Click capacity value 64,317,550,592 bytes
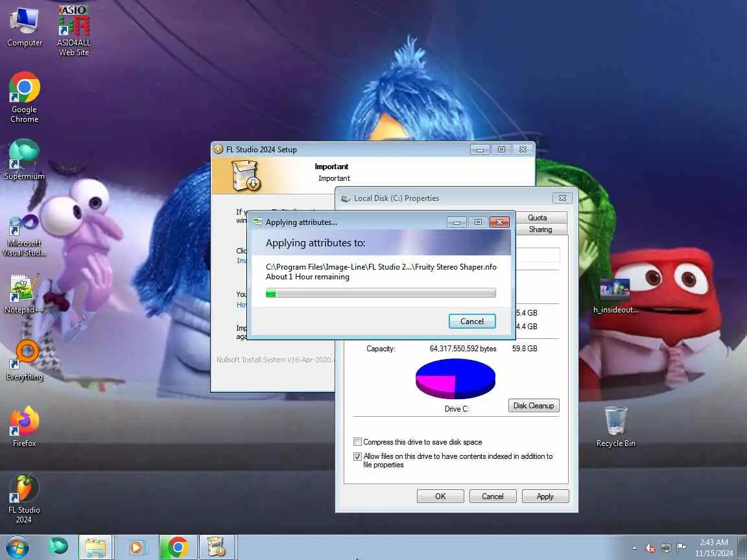 tap(462, 349)
